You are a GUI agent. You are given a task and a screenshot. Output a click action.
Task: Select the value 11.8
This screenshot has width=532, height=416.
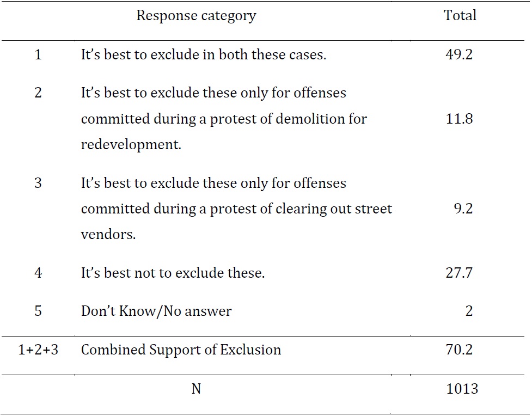[x=459, y=119]
